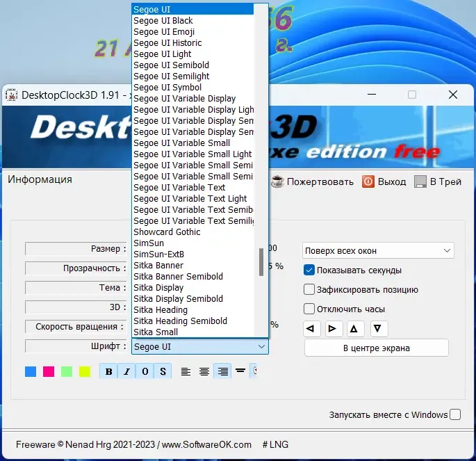
Task: Choose the blue color swatch
Action: pyautogui.click(x=31, y=371)
